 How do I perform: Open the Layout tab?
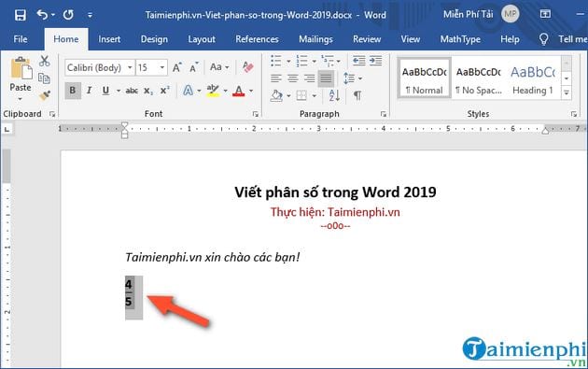202,39
